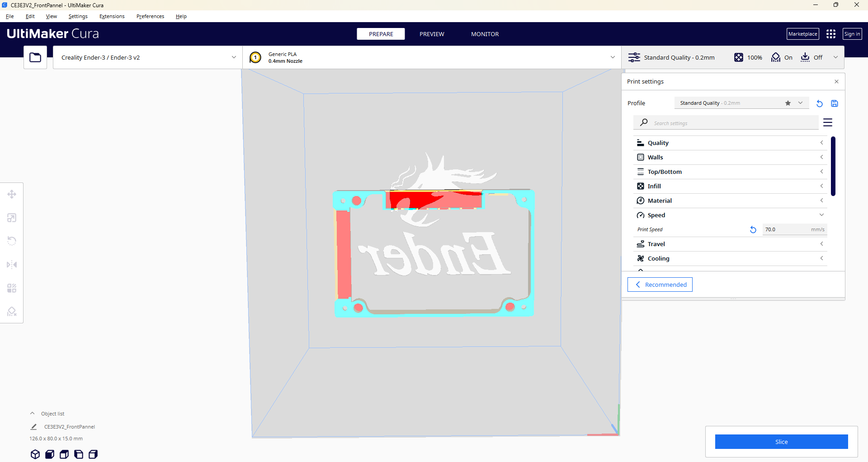Screen dimensions: 868x462
Task: Expand the Material settings category
Action: (x=730, y=201)
